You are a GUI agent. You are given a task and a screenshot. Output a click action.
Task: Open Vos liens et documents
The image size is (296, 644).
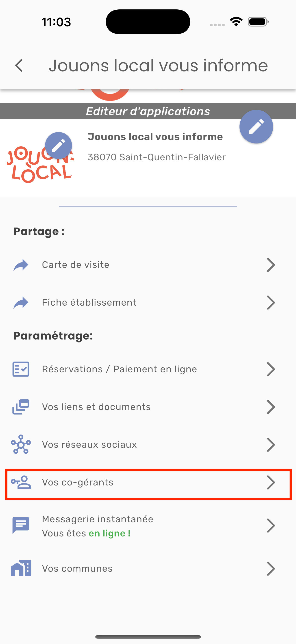coord(148,407)
